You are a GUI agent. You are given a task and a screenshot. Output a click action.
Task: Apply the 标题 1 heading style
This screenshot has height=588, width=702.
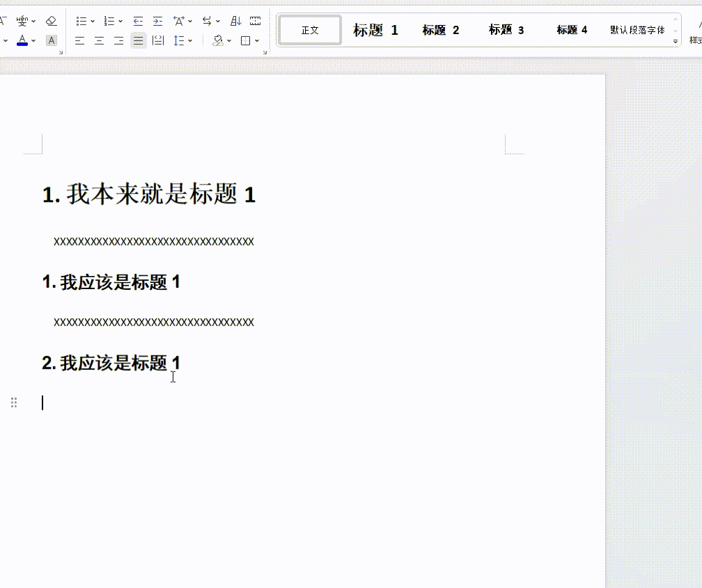[x=375, y=30]
